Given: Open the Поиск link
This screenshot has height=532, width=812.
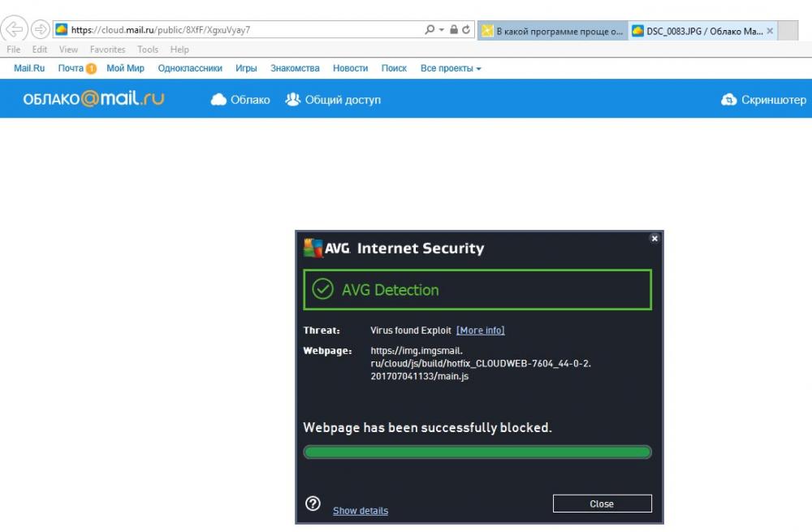Looking at the screenshot, I should 394,68.
